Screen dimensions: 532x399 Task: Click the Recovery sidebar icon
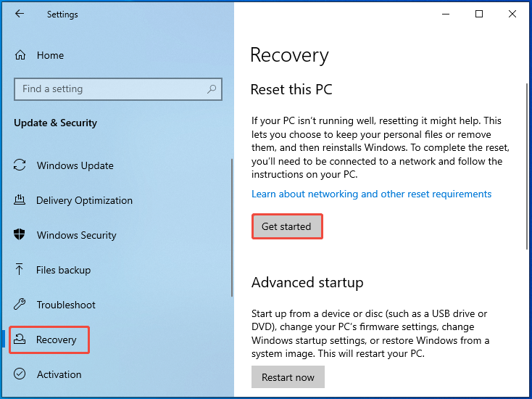pos(20,339)
